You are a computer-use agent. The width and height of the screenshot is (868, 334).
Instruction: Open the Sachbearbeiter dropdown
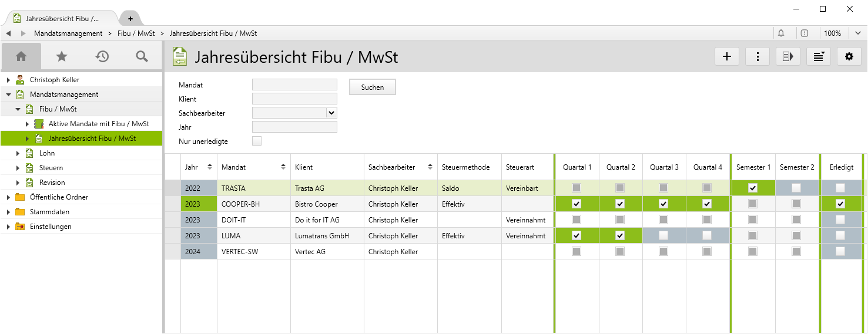[331, 113]
